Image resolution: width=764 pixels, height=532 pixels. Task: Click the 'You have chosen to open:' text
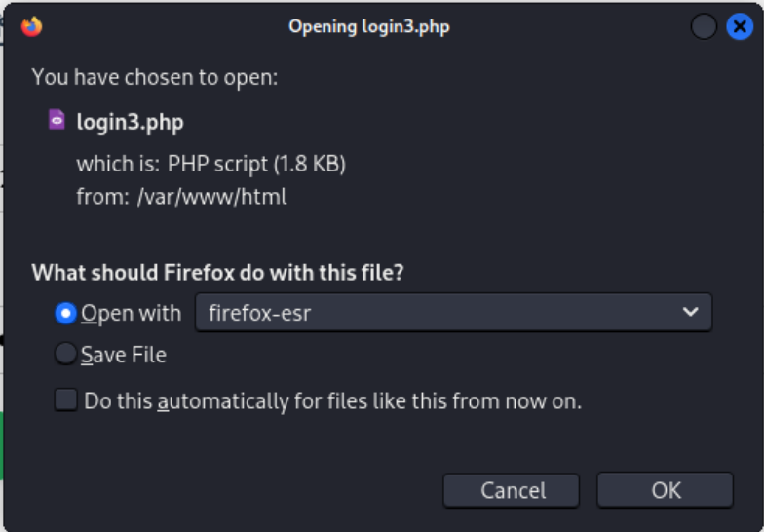click(155, 77)
